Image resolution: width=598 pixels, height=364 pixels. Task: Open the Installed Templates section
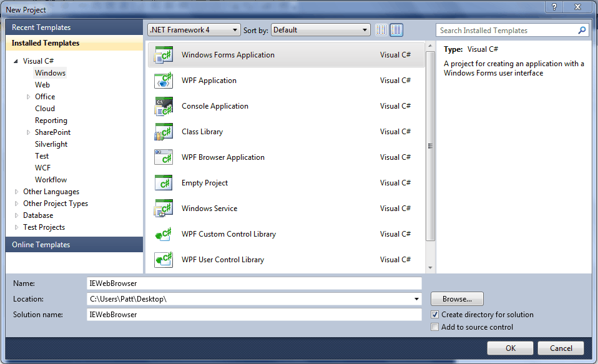point(74,43)
